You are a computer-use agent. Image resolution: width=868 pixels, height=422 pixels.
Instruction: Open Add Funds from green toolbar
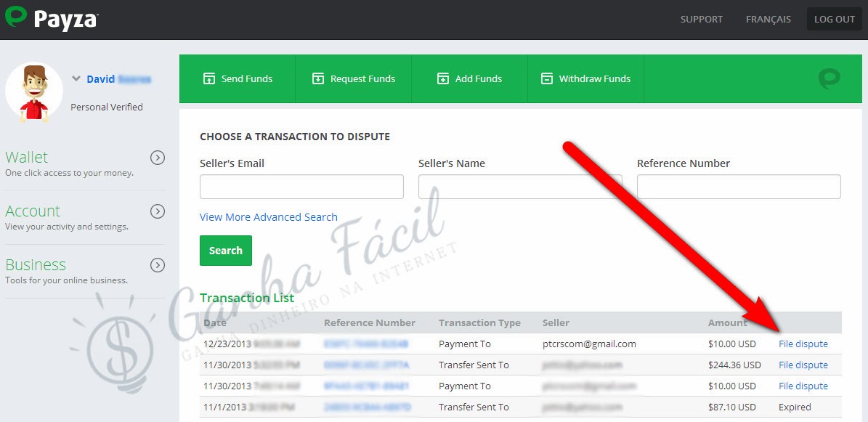(469, 78)
